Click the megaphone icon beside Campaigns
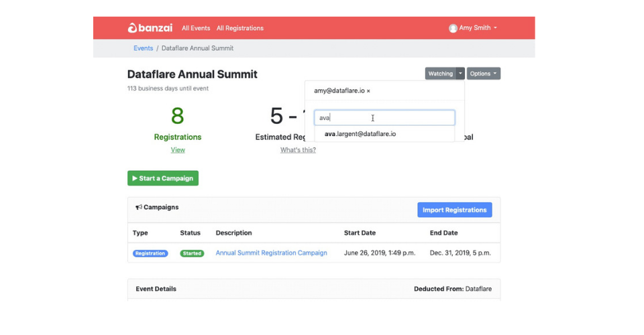 [x=139, y=208]
